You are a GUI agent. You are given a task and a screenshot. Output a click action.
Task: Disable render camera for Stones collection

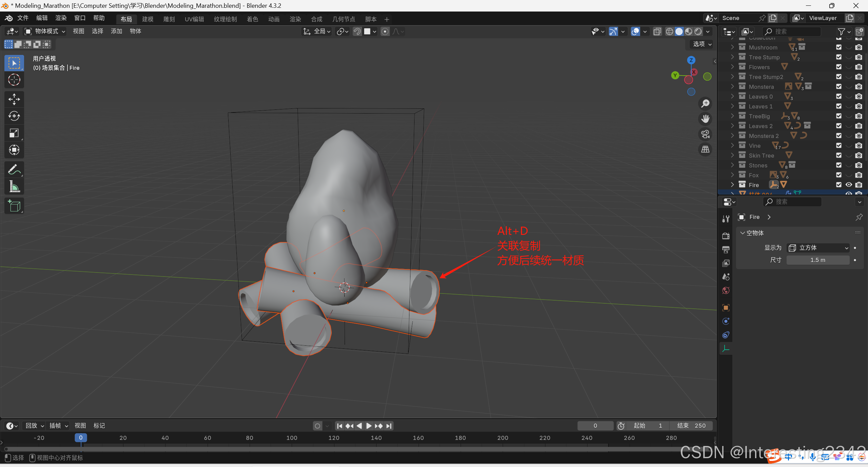click(859, 165)
